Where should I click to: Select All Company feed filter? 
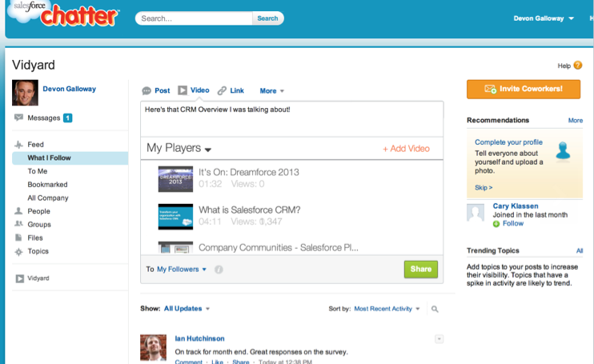click(48, 198)
